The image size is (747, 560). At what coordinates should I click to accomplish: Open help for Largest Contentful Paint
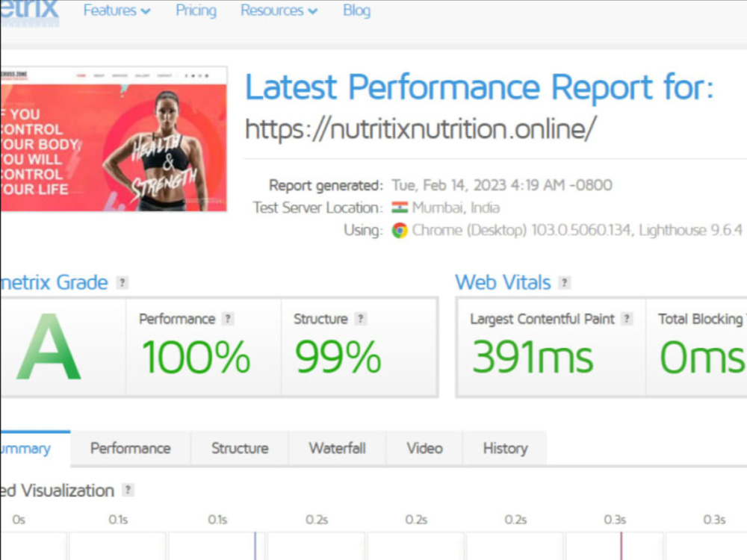pos(627,319)
